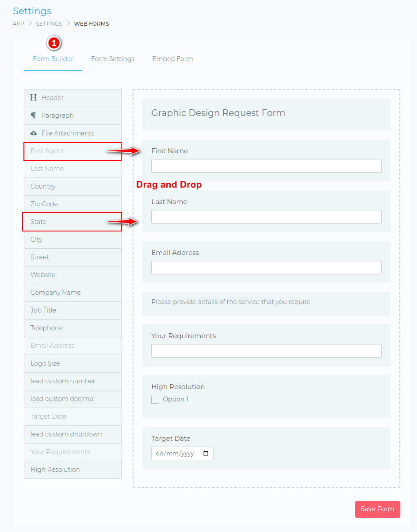Switch to the Form Settings tab
Screen dimensions: 417x532
pyautogui.click(x=113, y=59)
